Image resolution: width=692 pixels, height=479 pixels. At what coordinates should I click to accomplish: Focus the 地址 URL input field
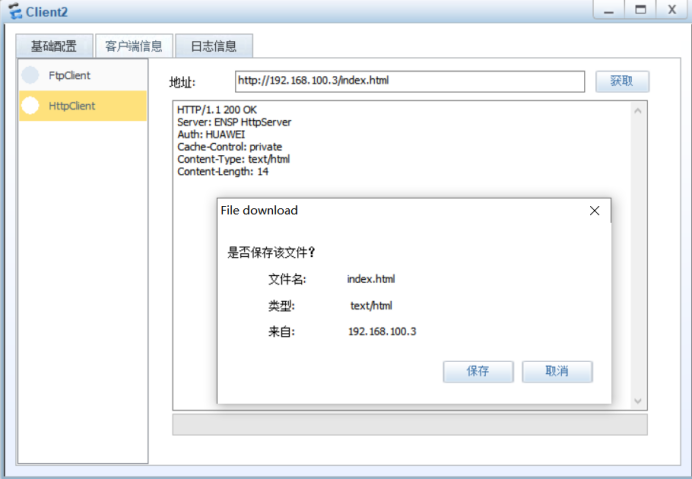coord(410,81)
